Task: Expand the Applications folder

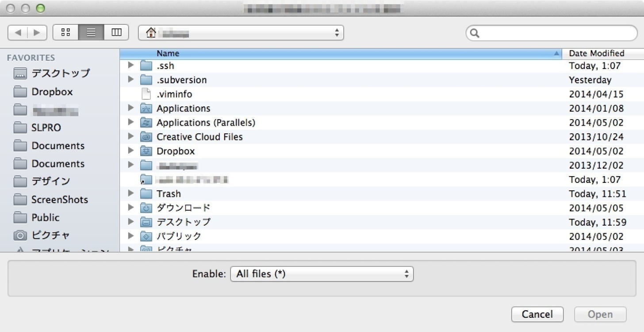Action: (130, 108)
